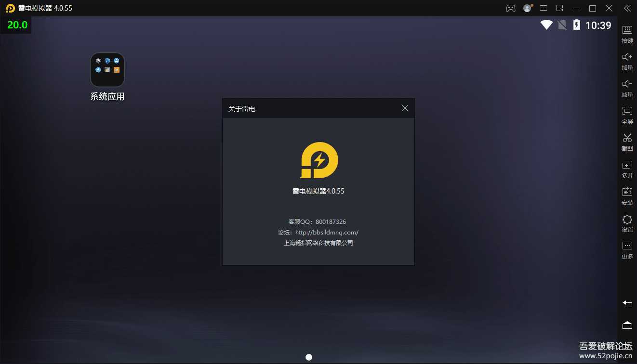Maximize the emulator window
This screenshot has width=637, height=364.
pos(593,8)
